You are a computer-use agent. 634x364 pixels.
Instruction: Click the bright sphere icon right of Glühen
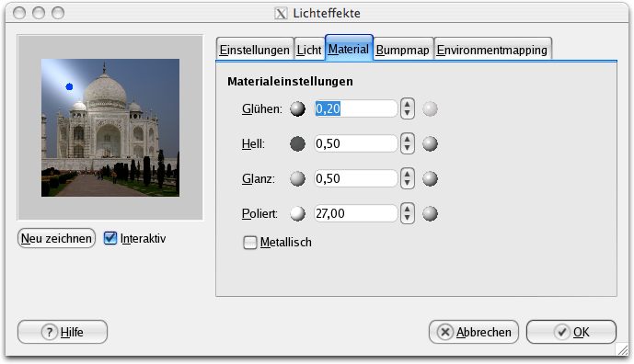point(430,109)
